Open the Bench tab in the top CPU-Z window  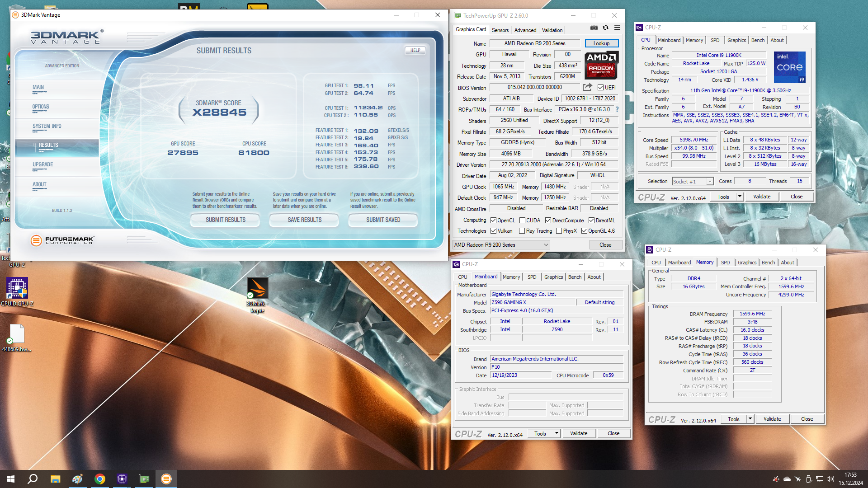point(758,40)
